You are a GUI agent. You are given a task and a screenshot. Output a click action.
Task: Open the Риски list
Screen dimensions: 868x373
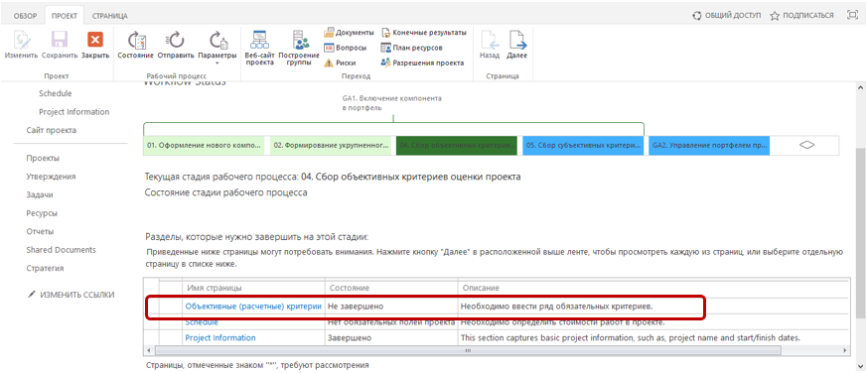pos(340,63)
